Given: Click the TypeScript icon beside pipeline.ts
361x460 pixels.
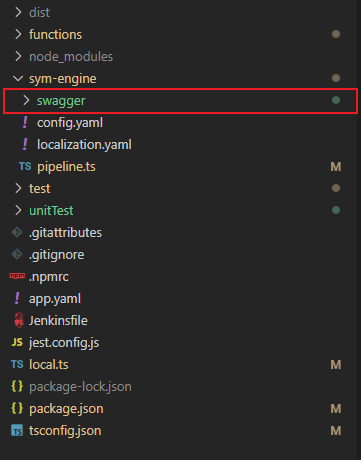Looking at the screenshot, I should (25, 166).
